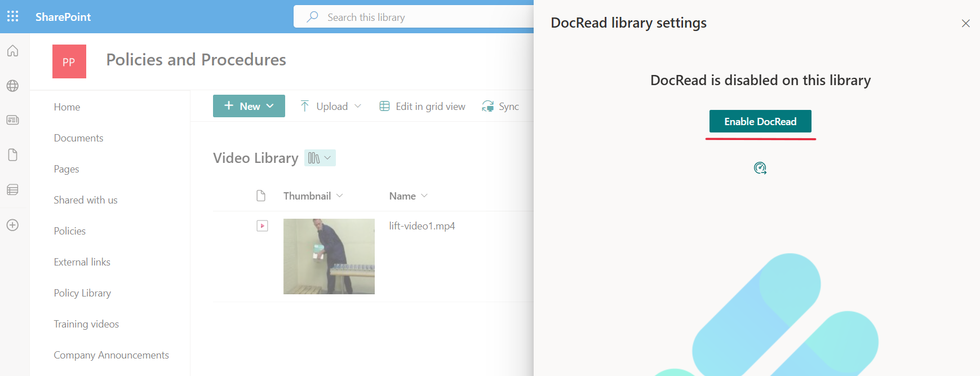The width and height of the screenshot is (980, 376).
Task: Open the My lists icon in rail
Action: pyautogui.click(x=13, y=190)
